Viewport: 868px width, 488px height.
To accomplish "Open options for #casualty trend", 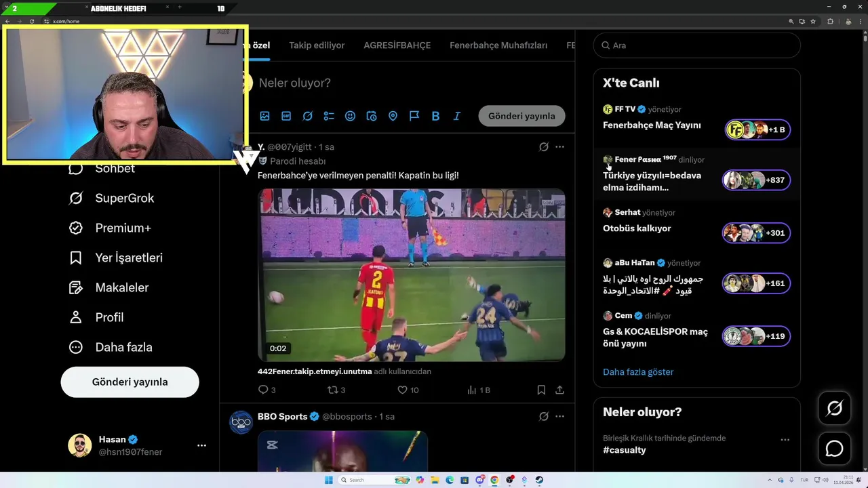I will [785, 439].
